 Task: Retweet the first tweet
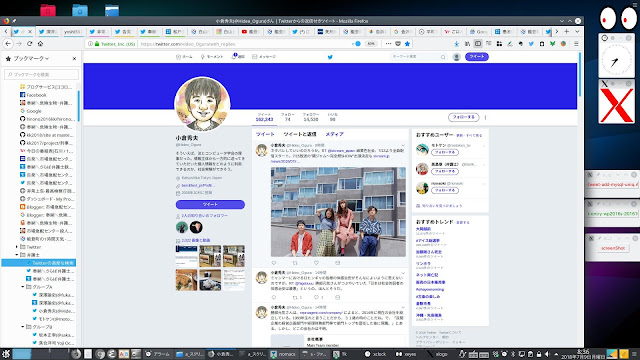(x=295, y=263)
